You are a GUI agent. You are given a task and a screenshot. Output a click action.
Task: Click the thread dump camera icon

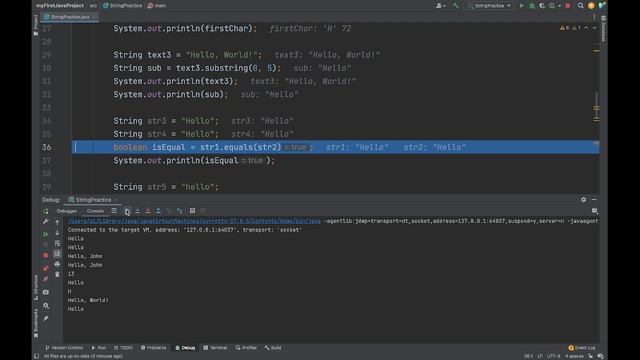[46, 292]
